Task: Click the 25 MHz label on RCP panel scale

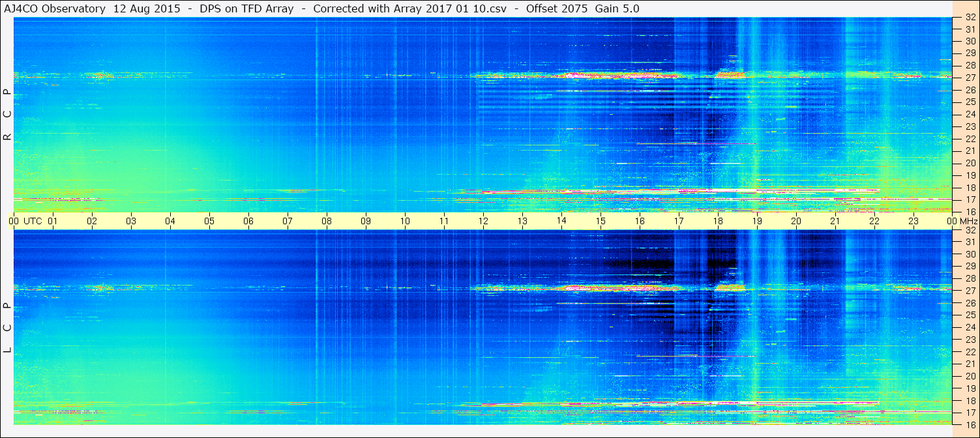Action: click(970, 102)
